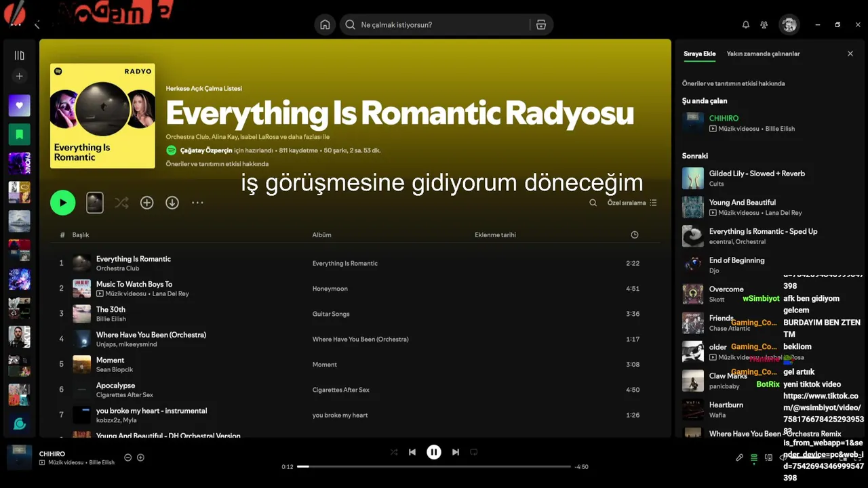The width and height of the screenshot is (868, 488).
Task: Open the teal icon at sidebar bottom
Action: click(19, 424)
